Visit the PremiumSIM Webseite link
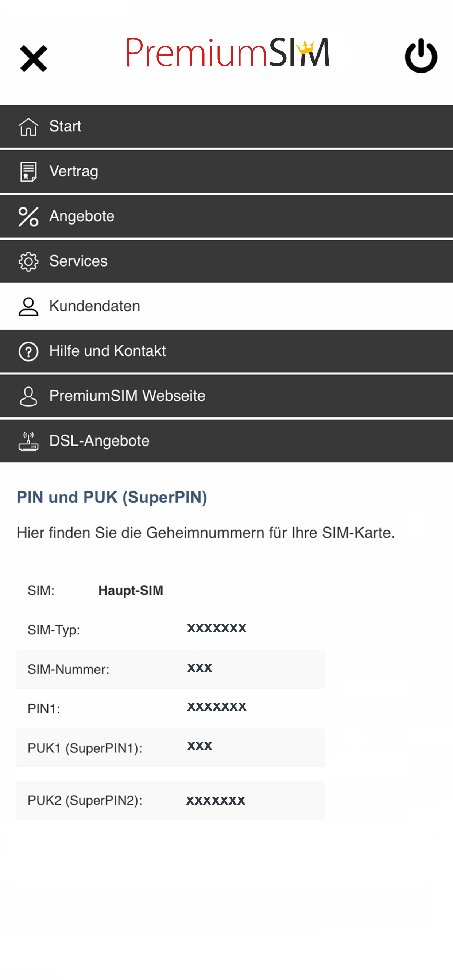This screenshot has height=980, width=453. pos(127,396)
